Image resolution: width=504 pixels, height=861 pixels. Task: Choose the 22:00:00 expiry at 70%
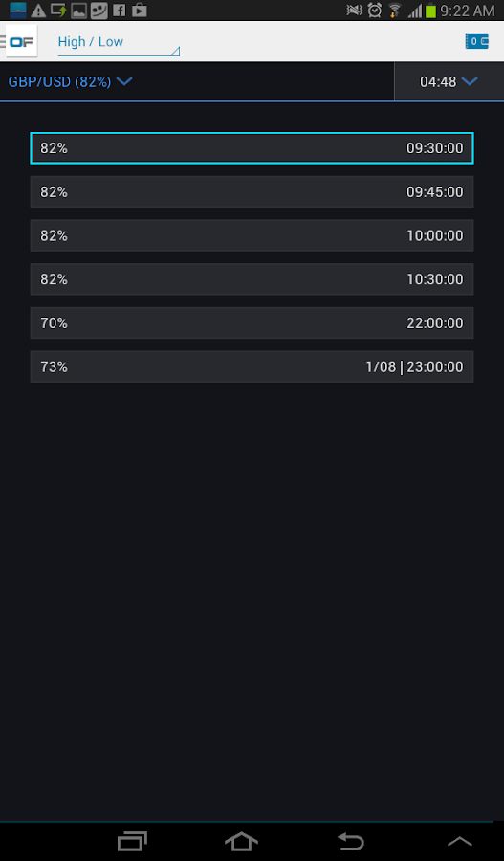pos(252,323)
